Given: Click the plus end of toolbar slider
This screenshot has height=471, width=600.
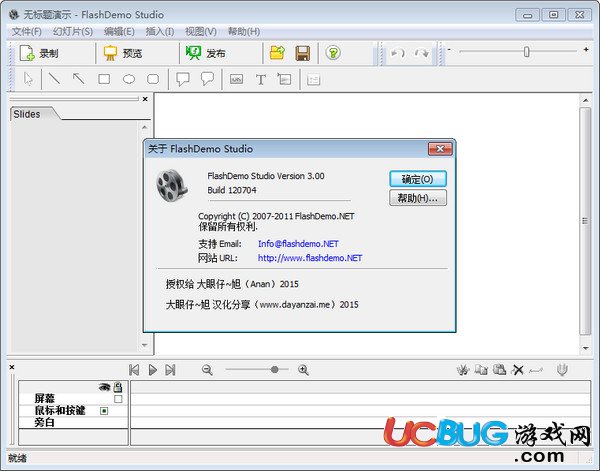Looking at the screenshot, I should tap(586, 50).
